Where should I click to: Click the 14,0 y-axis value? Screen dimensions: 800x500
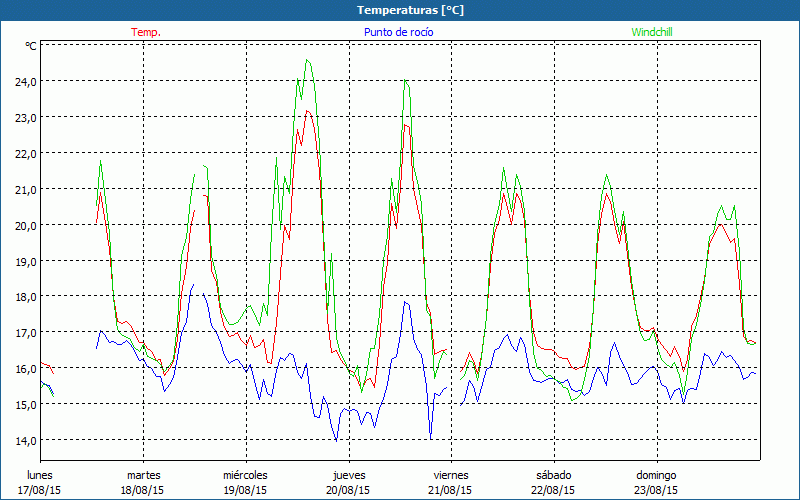(23, 440)
